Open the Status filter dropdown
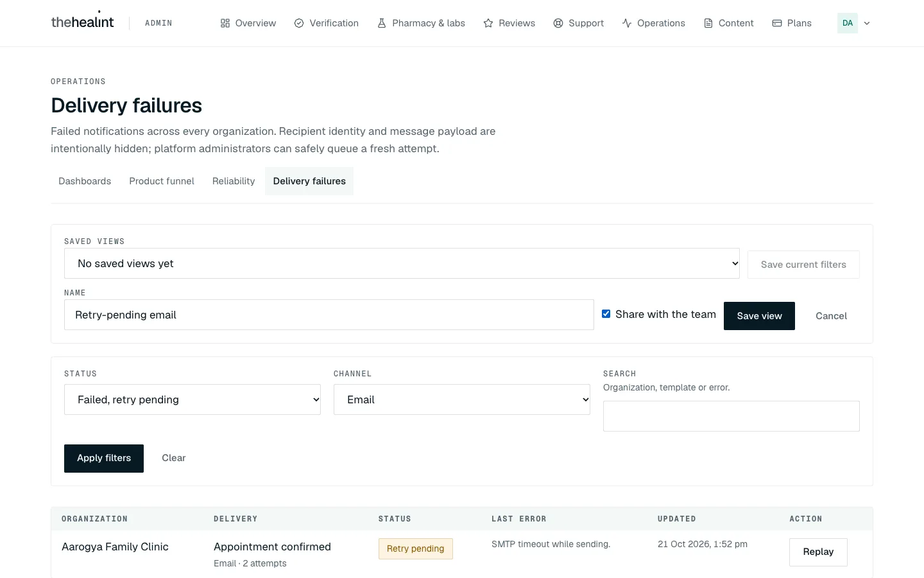 click(193, 399)
